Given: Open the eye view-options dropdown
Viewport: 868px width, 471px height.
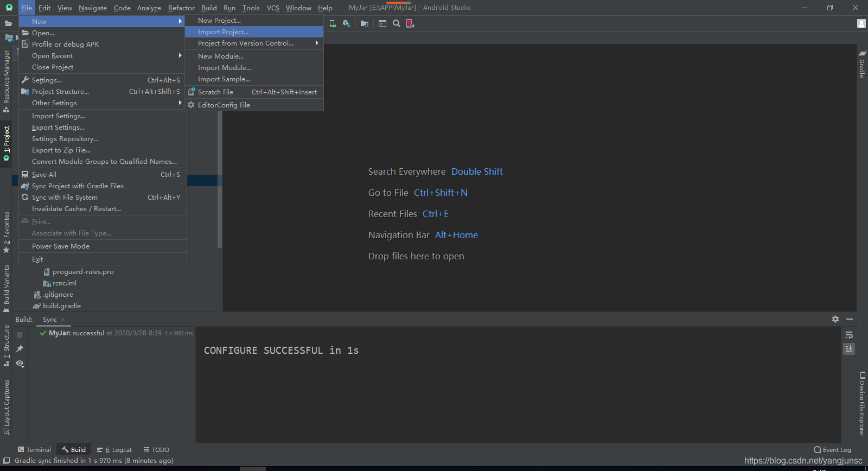Looking at the screenshot, I should pos(20,364).
